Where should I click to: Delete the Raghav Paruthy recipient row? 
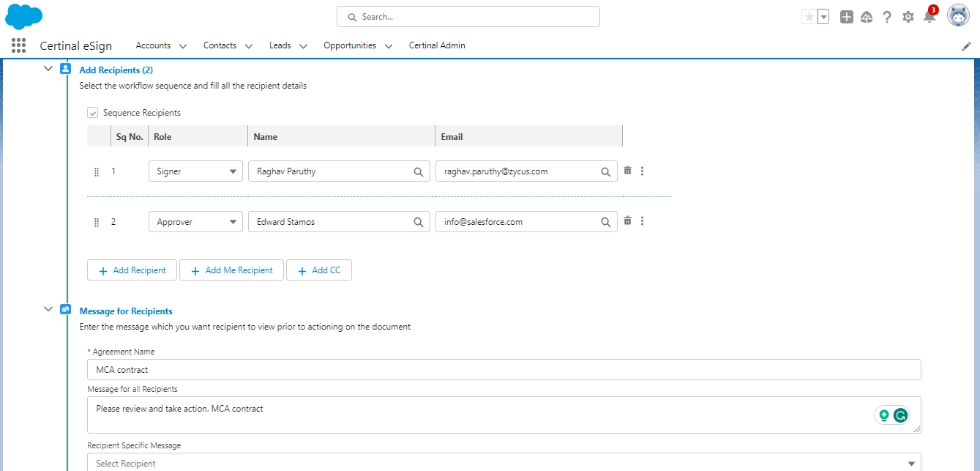(627, 171)
